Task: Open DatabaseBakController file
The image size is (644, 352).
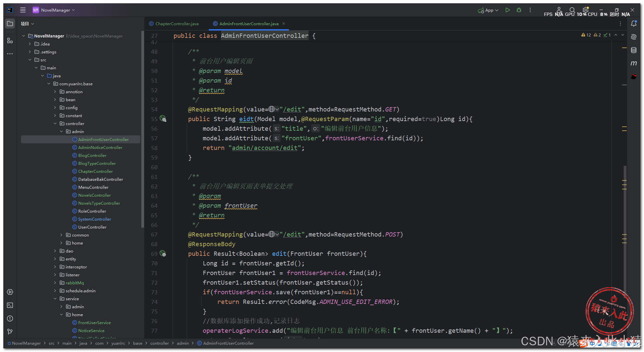Action: pos(101,179)
